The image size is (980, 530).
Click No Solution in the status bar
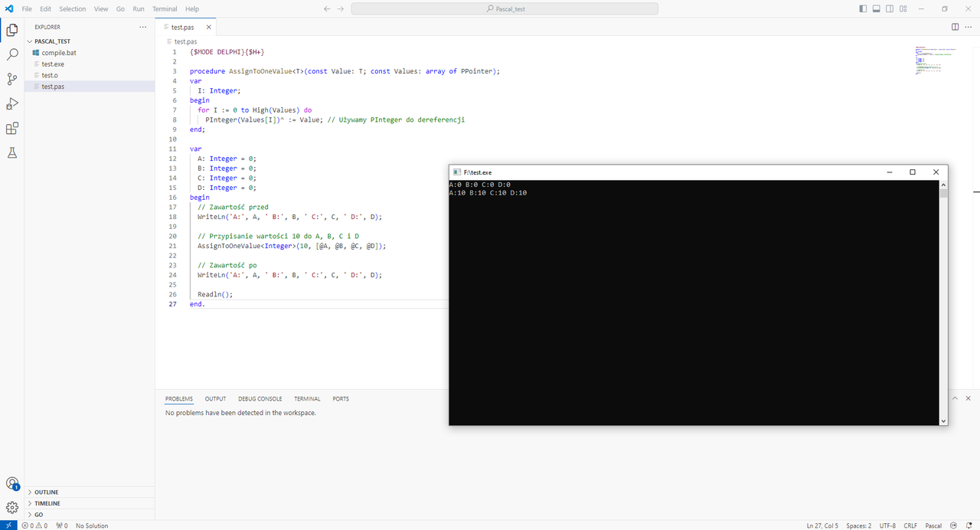(x=92, y=525)
